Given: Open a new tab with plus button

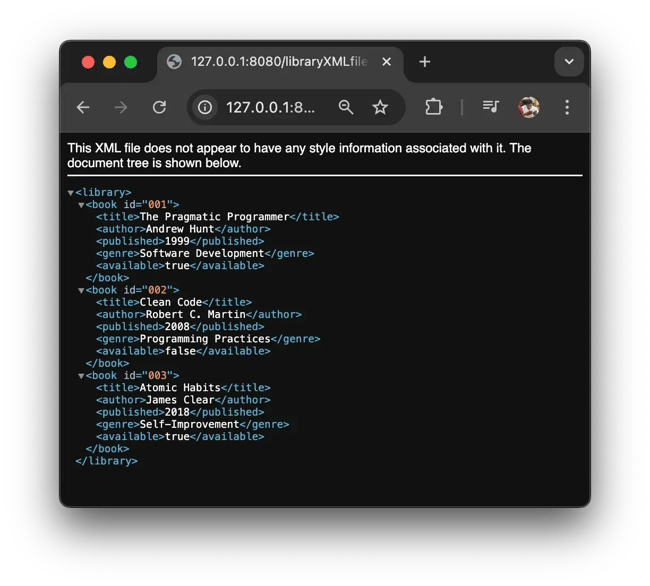Looking at the screenshot, I should point(424,62).
